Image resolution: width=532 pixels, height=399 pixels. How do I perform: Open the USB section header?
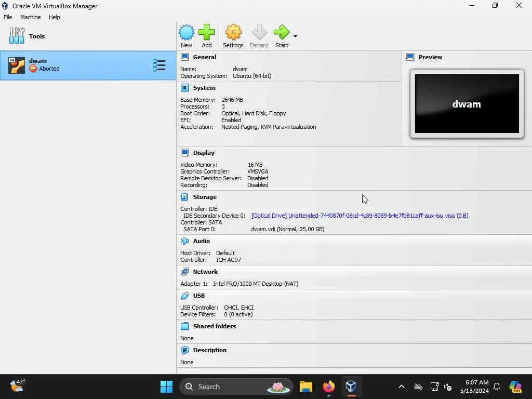(x=199, y=296)
